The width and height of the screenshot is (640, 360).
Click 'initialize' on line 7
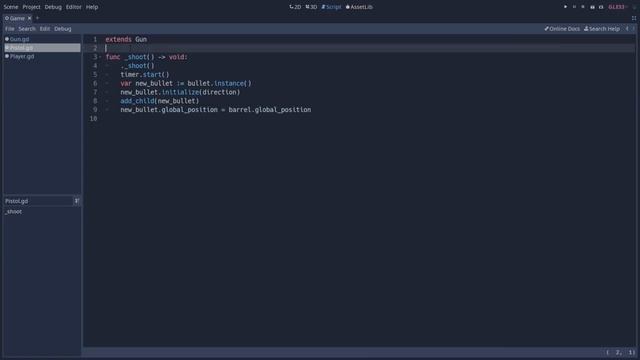(180, 92)
